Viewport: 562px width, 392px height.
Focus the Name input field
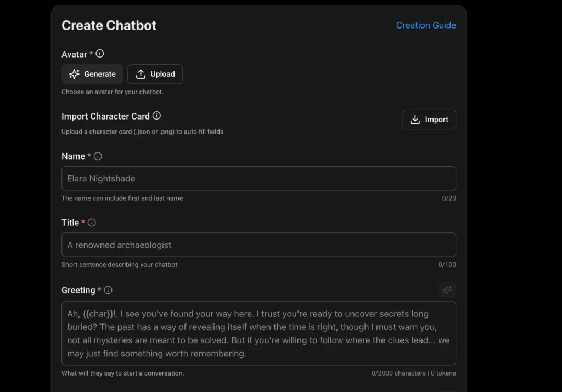[259, 178]
